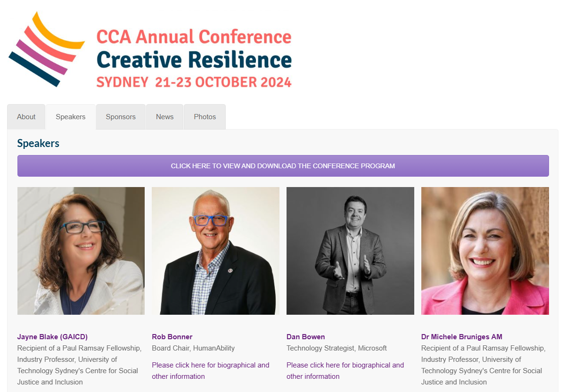Click the Jayne Blake (GAICD) name link
566x392 pixels.
click(x=52, y=337)
